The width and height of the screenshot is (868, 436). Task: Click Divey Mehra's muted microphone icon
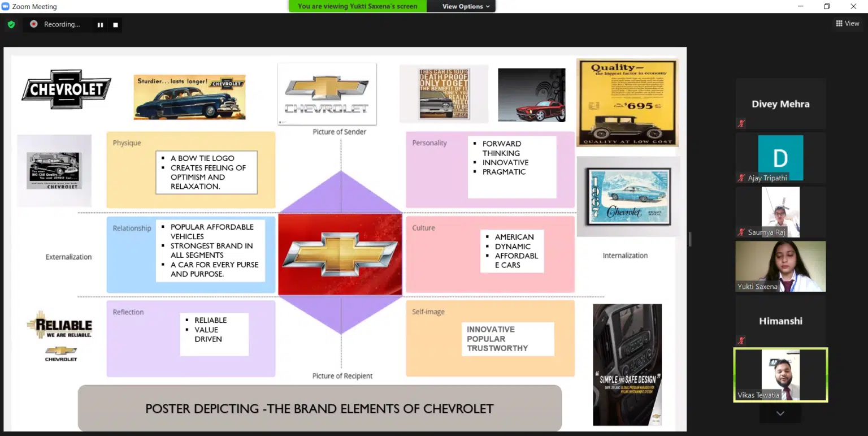tap(741, 123)
